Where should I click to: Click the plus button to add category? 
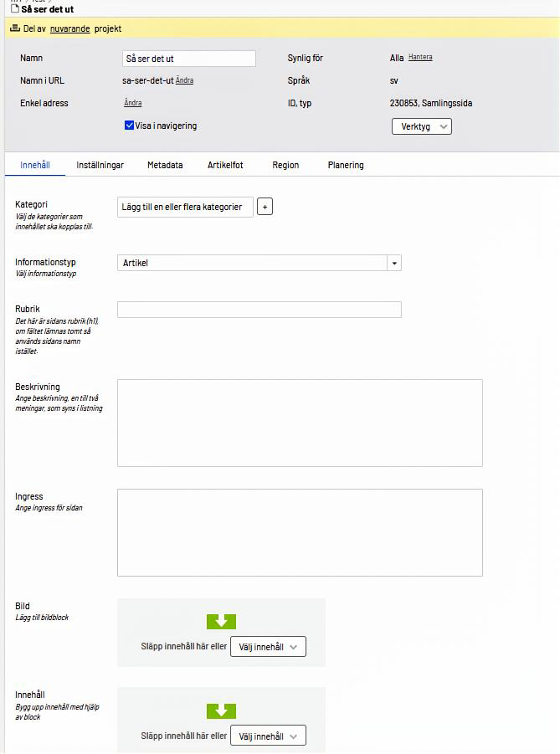265,207
